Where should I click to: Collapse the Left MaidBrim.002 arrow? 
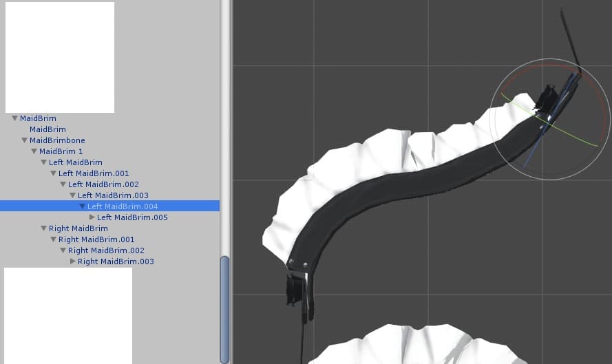63,184
